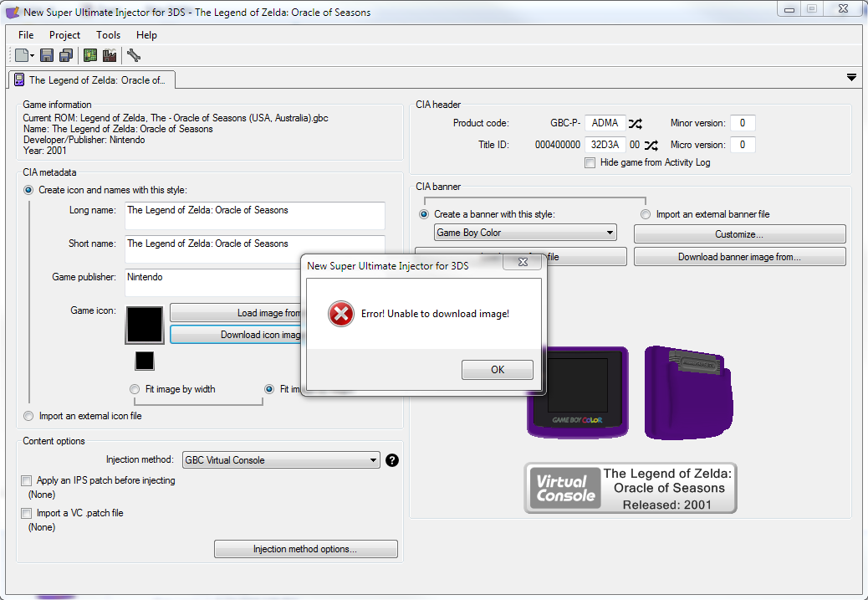Click OK in the error dialog
This screenshot has height=600, width=868.
click(497, 370)
